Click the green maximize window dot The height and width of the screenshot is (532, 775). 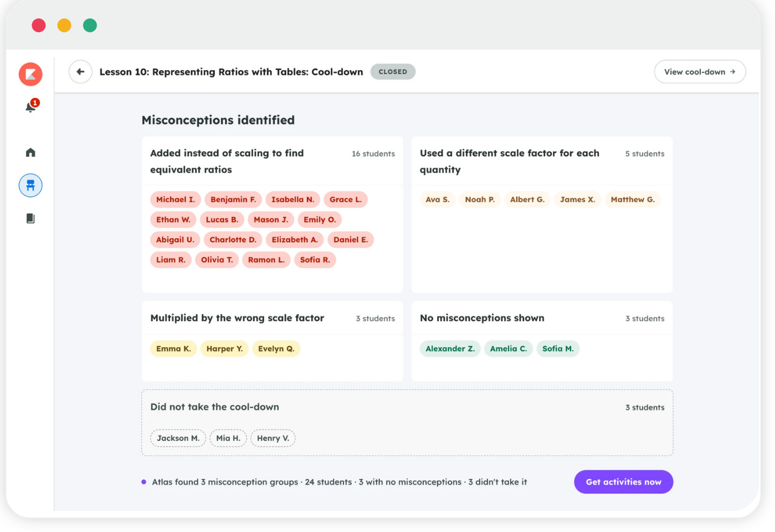[x=90, y=25]
